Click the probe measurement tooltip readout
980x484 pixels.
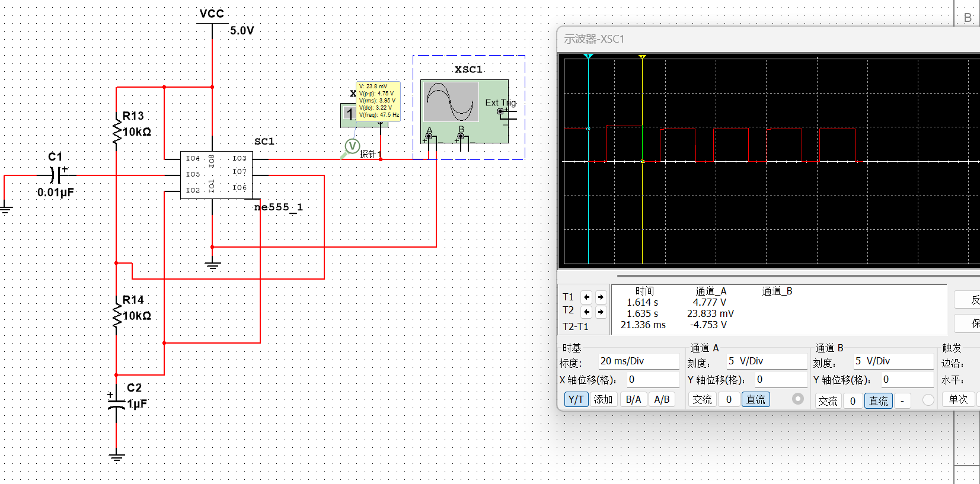pos(378,101)
